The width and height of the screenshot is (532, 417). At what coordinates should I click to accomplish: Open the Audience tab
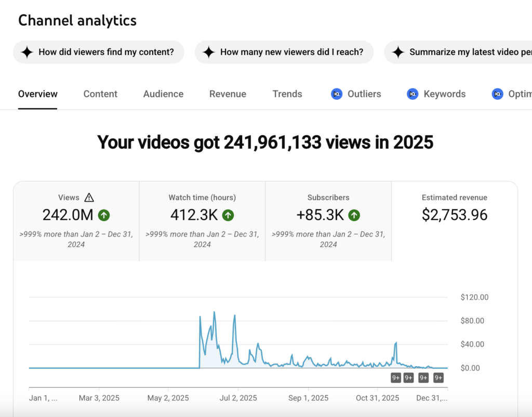click(163, 94)
